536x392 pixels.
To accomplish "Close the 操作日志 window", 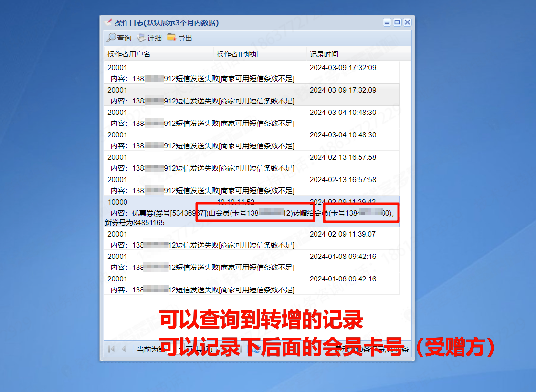I will (x=407, y=22).
